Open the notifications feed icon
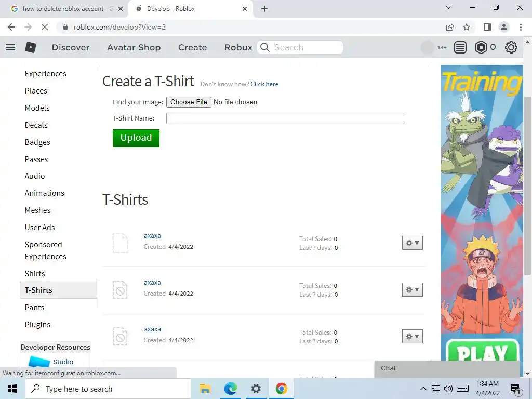Screen dimensions: 532x399 (x=460, y=47)
